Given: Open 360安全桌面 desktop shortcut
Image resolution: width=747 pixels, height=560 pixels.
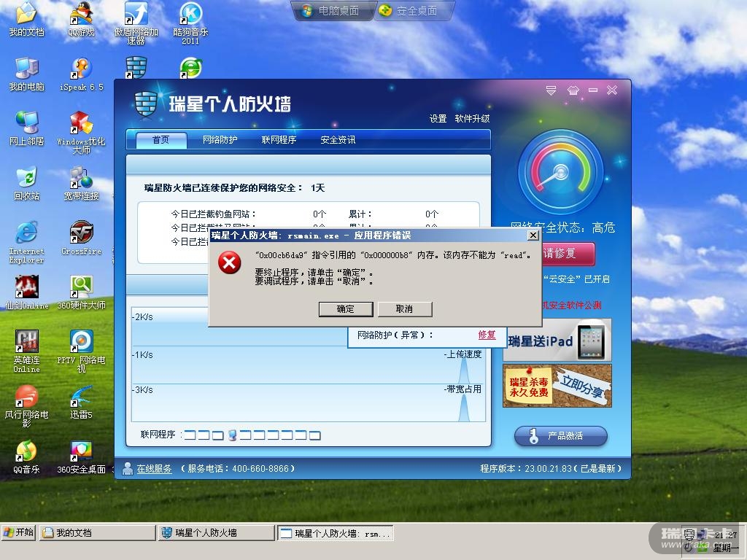Looking at the screenshot, I should (x=81, y=457).
